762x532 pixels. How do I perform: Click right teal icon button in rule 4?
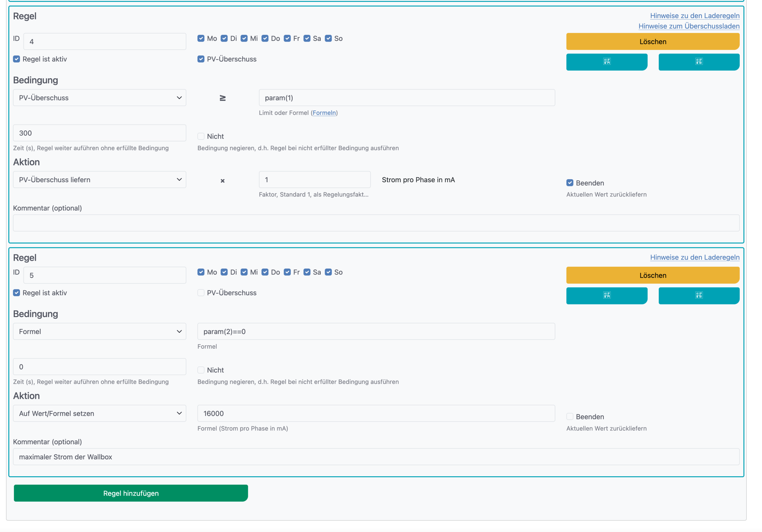coord(699,62)
